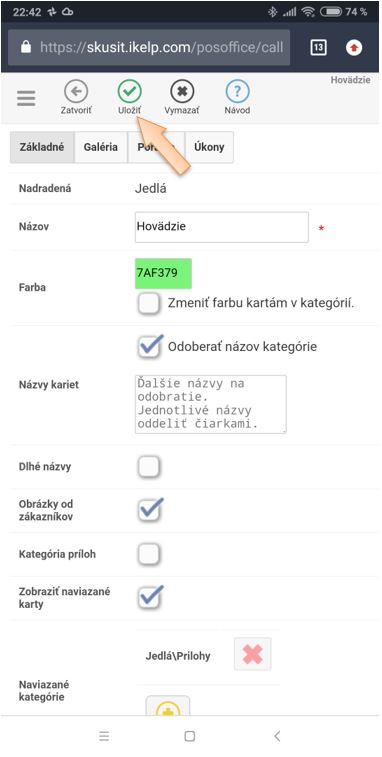This screenshot has height=757, width=382.
Task: Tap the red upload arrow browser icon
Action: 354,47
